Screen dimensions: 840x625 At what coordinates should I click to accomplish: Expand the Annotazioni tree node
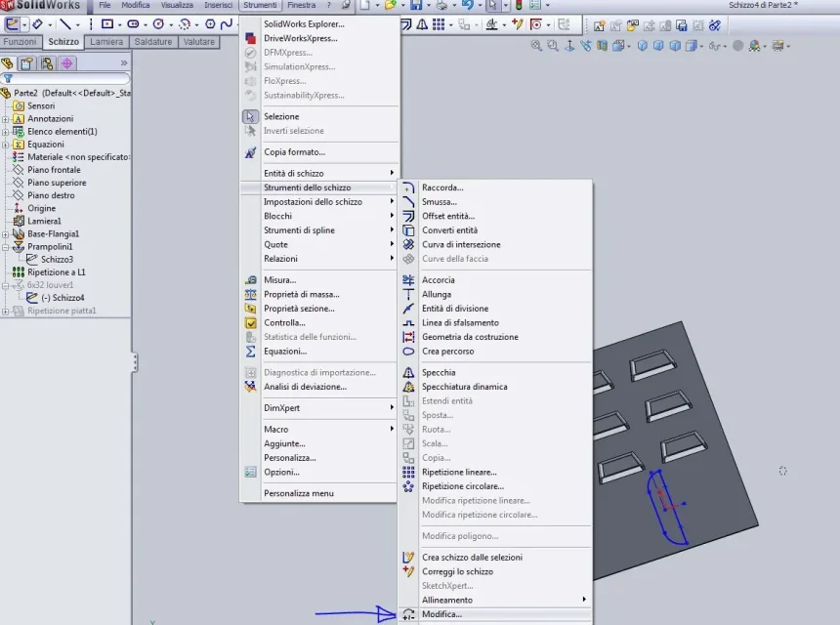5,119
